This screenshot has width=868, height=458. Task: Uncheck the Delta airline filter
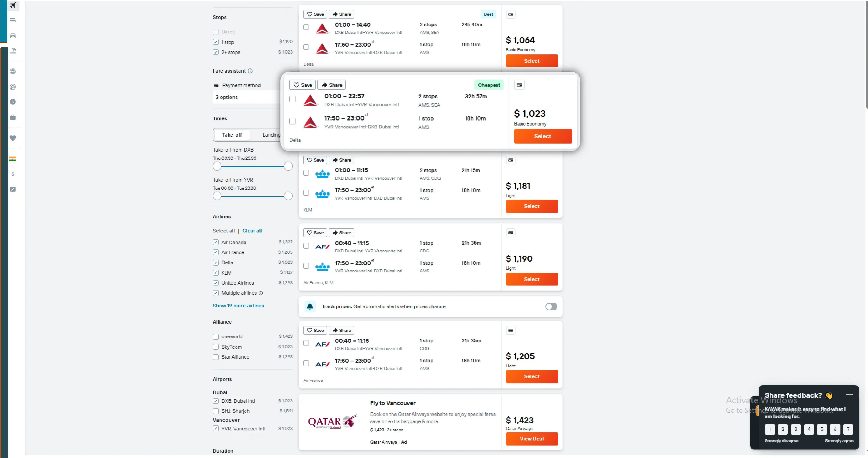click(216, 262)
